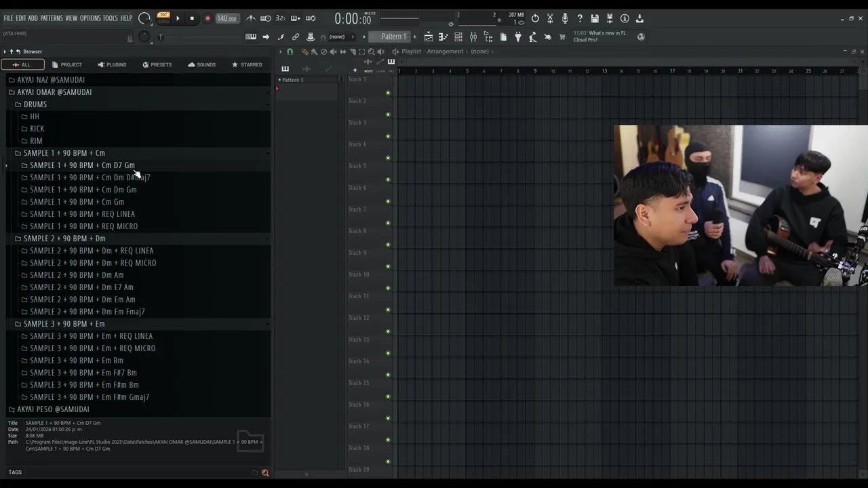Click the help question mark icon
This screenshot has height=488, width=868.
point(580,18)
